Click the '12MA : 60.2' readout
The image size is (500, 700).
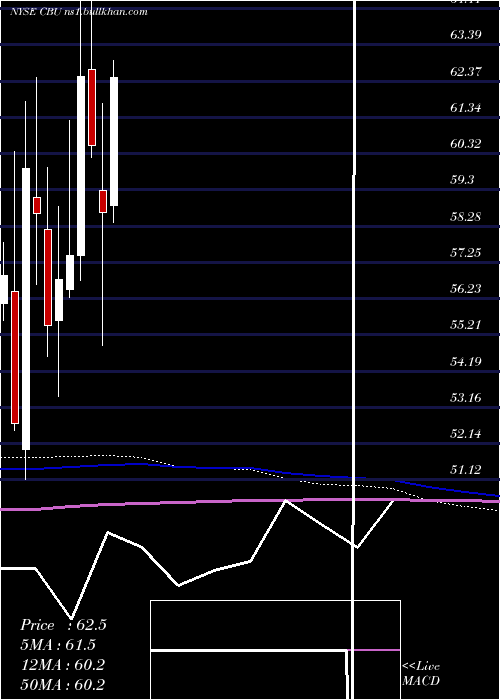[63, 665]
